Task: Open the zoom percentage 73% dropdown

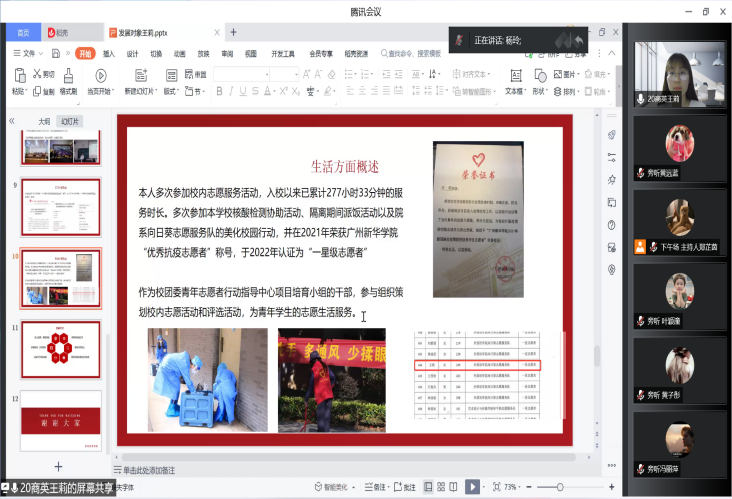Action: 512,487
